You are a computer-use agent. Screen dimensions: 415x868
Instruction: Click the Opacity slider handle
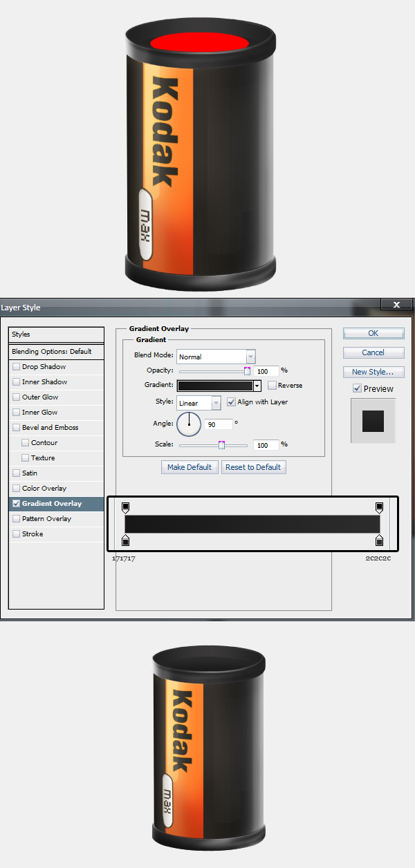(x=247, y=372)
